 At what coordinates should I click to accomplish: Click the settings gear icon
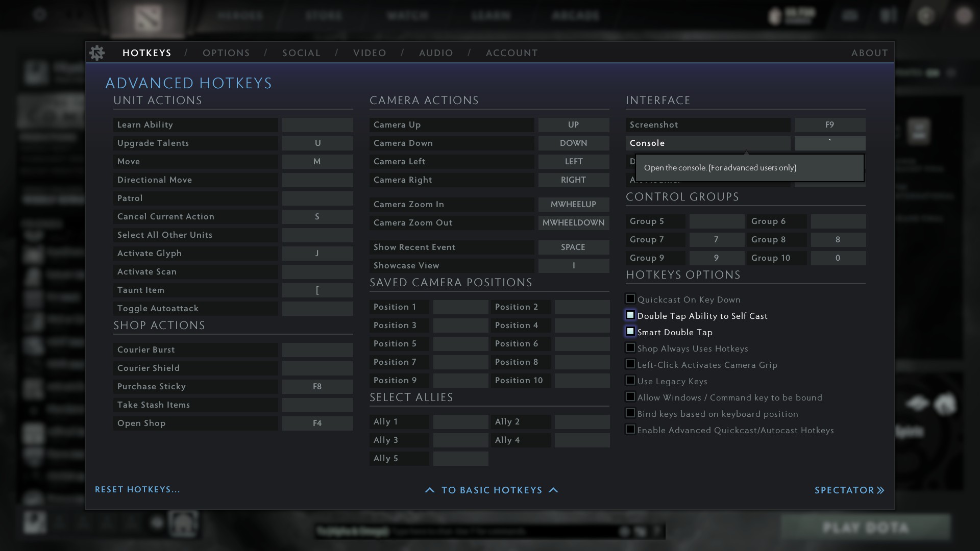(x=97, y=53)
